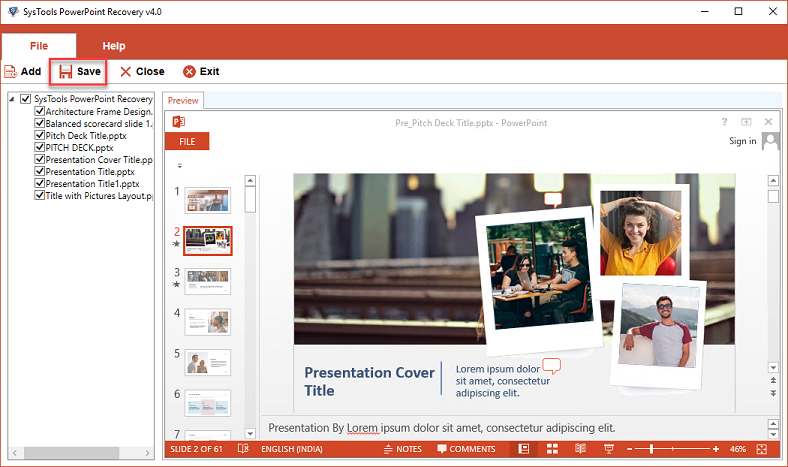Screen dimensions: 788x467
Task: Uncheck Balanced scorecard slide 1 file
Action: pyautogui.click(x=39, y=123)
